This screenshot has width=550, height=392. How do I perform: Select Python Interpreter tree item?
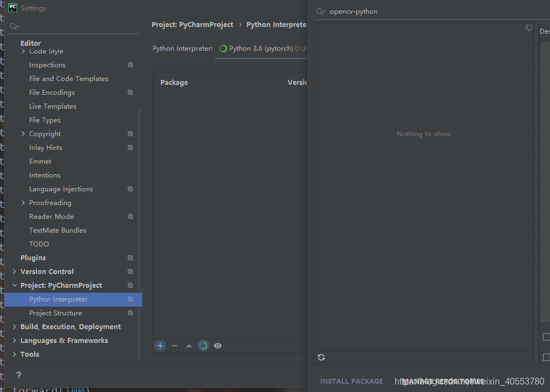click(x=73, y=299)
